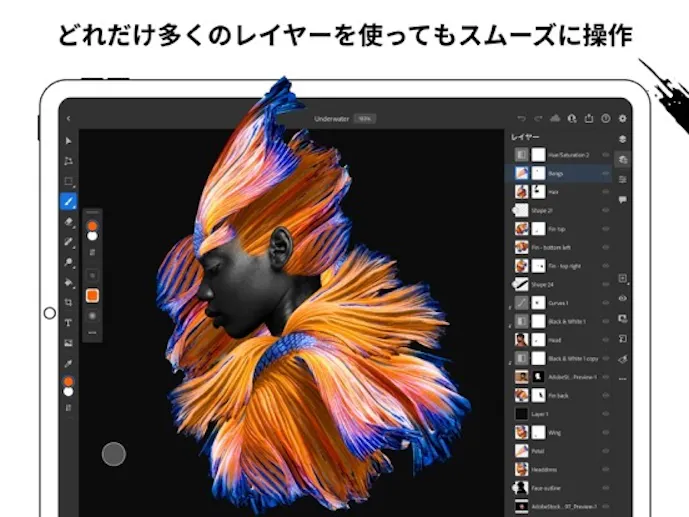Hide the Hue/Saturation 2 layer

coord(606,155)
